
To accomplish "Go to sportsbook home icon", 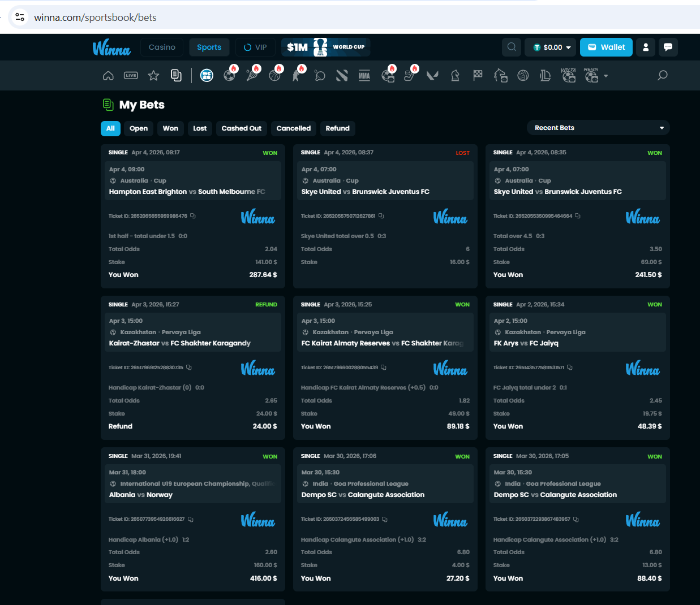I will pyautogui.click(x=109, y=76).
